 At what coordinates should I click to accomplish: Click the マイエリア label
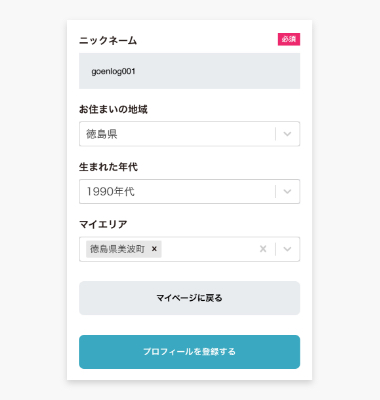coord(103,224)
